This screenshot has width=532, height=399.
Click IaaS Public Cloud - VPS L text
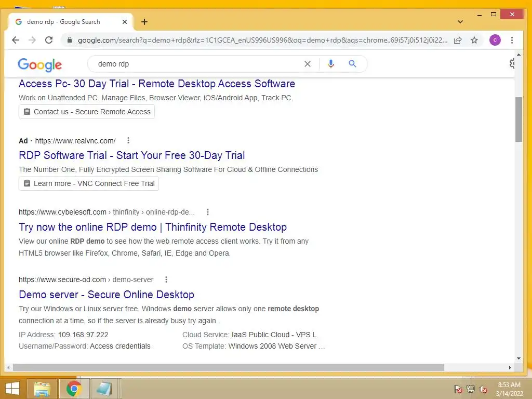[274, 335]
